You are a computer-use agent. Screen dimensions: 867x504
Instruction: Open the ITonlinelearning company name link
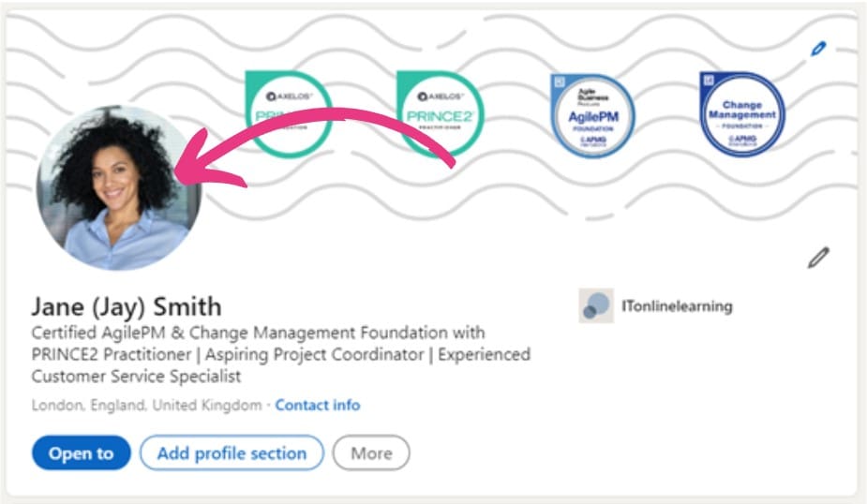coord(676,306)
